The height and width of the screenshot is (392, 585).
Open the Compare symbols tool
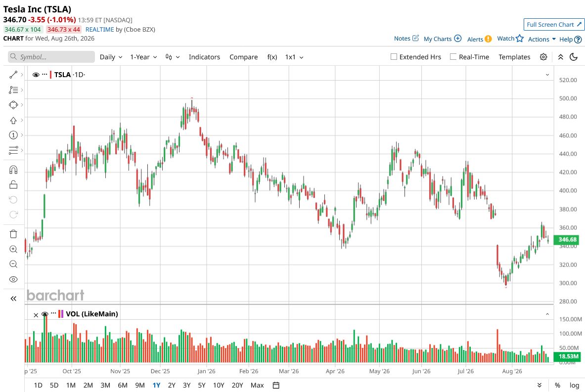[x=244, y=57]
